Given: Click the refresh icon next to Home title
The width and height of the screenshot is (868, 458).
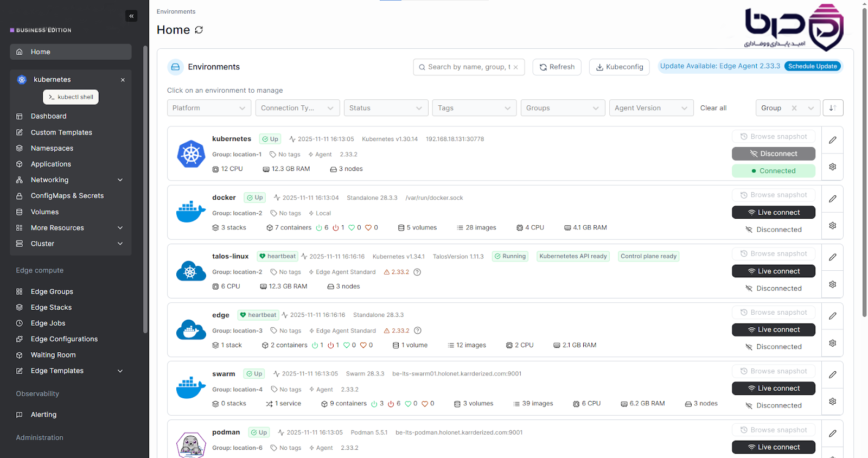Looking at the screenshot, I should [199, 30].
